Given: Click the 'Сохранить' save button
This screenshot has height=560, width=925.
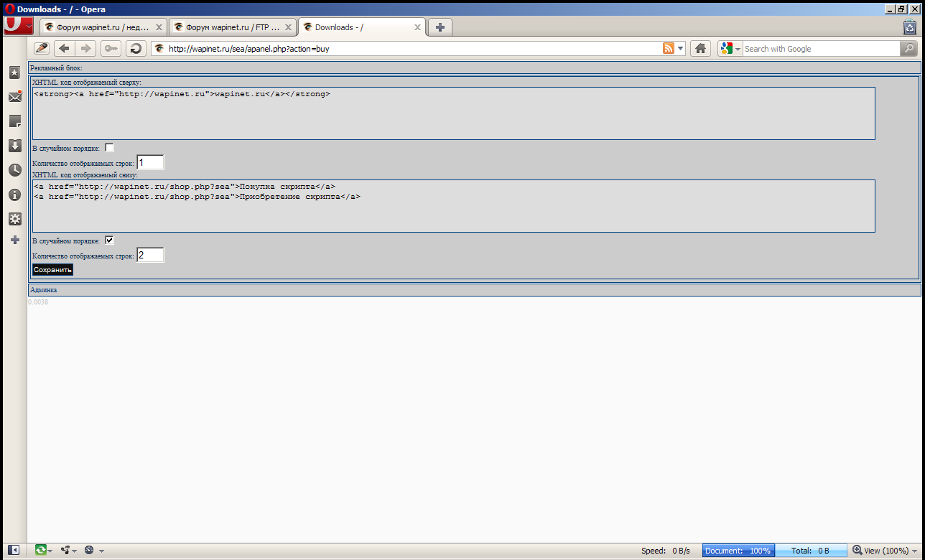Looking at the screenshot, I should tap(52, 270).
